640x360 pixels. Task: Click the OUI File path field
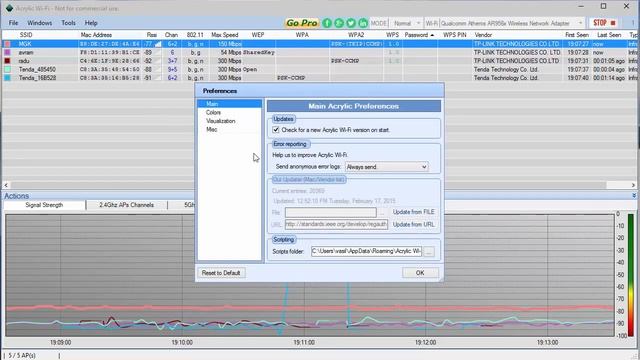click(x=331, y=212)
